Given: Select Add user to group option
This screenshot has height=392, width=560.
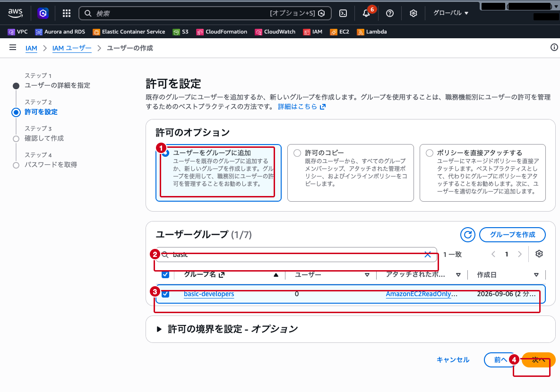Looking at the screenshot, I should click(218, 173).
